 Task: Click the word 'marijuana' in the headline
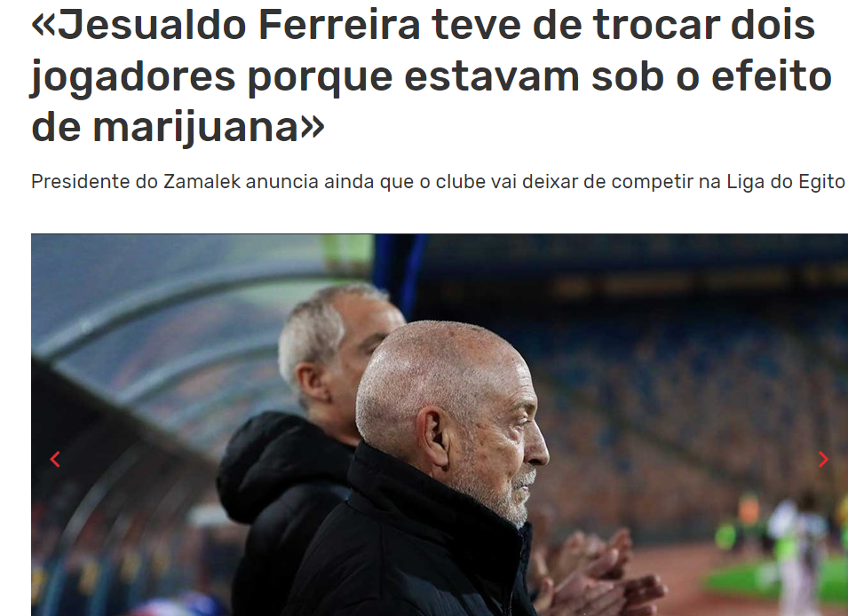195,128
